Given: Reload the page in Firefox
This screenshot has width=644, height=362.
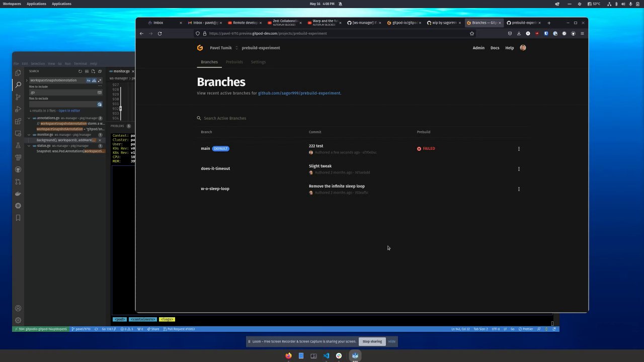Looking at the screenshot, I should click(159, 34).
